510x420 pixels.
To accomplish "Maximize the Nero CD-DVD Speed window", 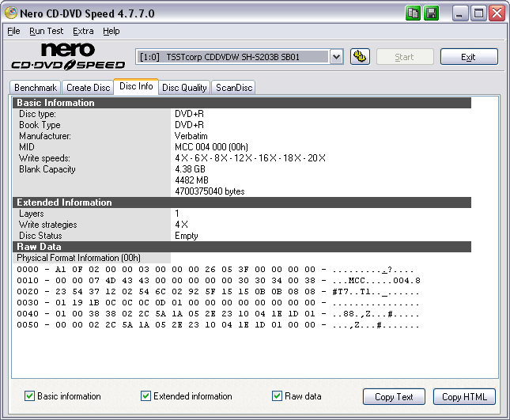I will (478, 13).
